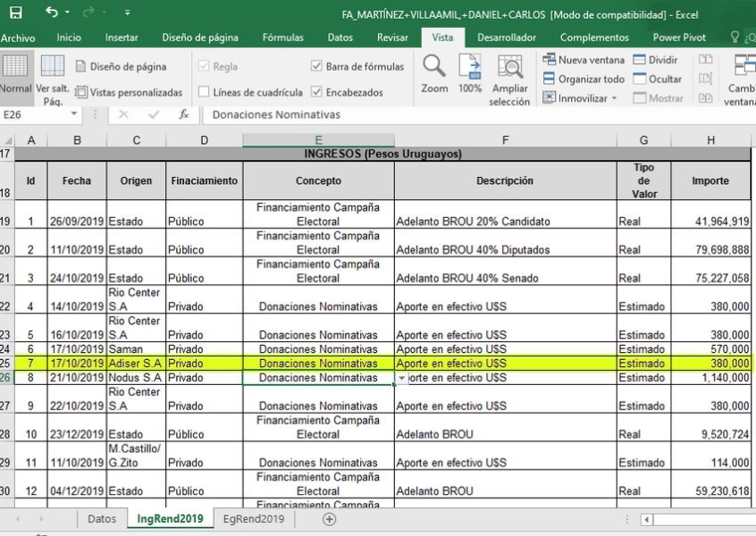Open dropdown arrow on cell E26

point(401,378)
